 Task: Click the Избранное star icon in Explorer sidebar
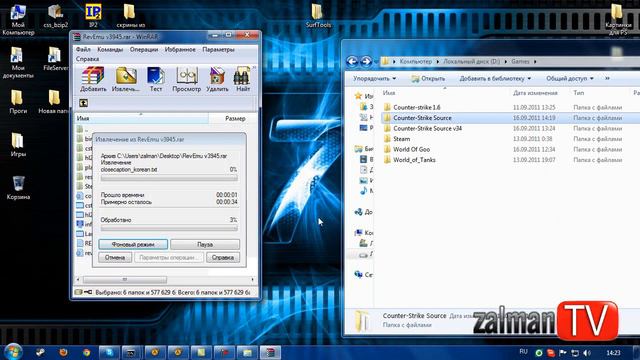point(358,96)
